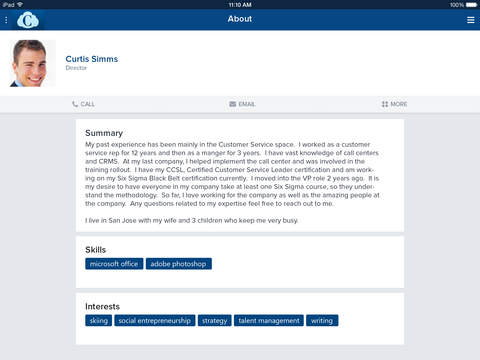The height and width of the screenshot is (360, 480).
Task: Open the hamburger menu icon
Action: [470, 20]
